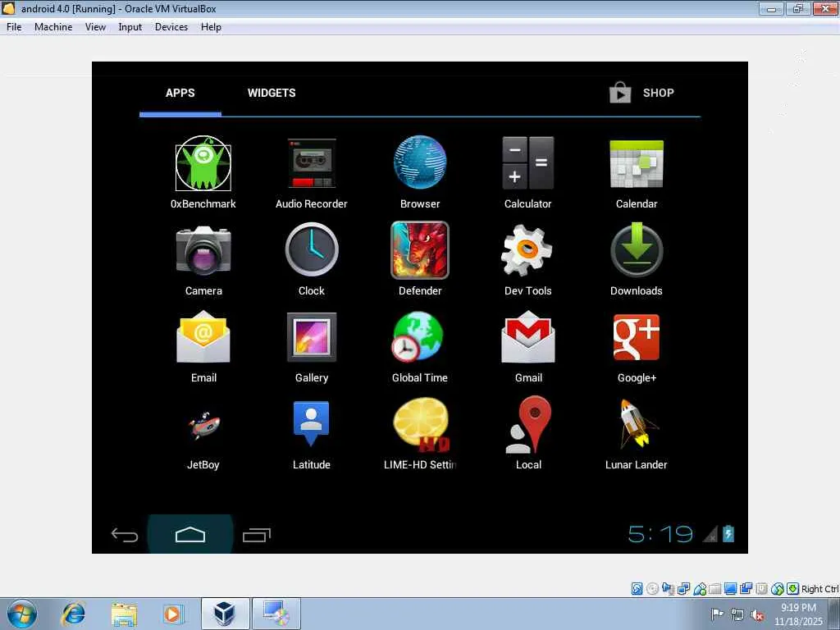Click the network tray icon
This screenshot has width=840, height=630.
click(x=737, y=615)
